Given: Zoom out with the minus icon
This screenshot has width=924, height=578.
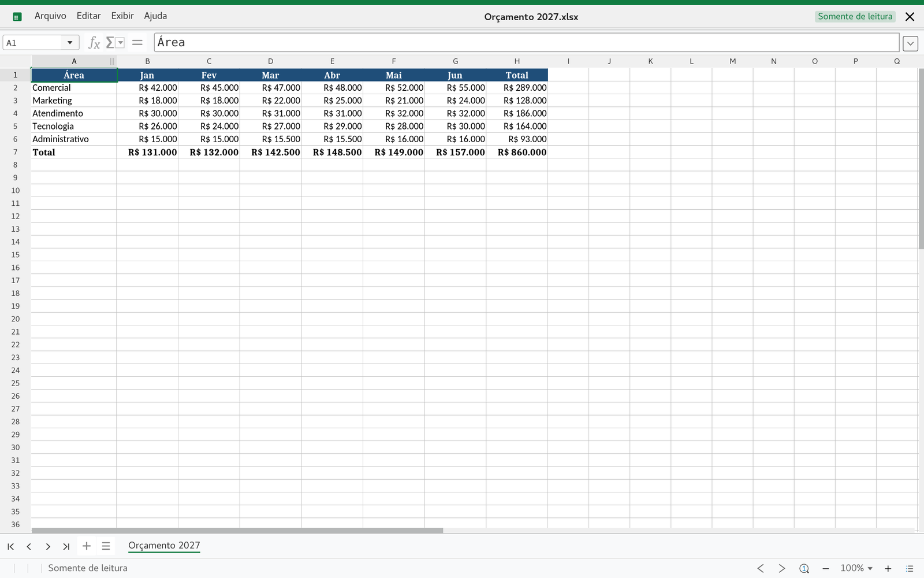Looking at the screenshot, I should 826,569.
